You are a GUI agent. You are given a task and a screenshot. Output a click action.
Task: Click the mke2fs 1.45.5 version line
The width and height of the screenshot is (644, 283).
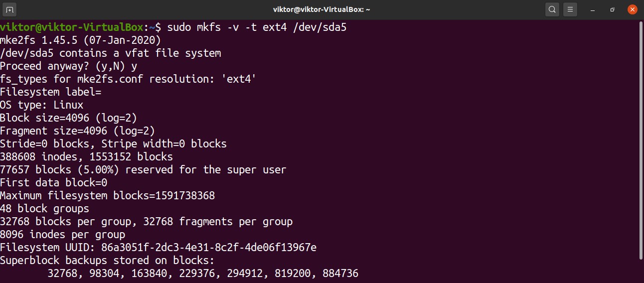(80, 40)
